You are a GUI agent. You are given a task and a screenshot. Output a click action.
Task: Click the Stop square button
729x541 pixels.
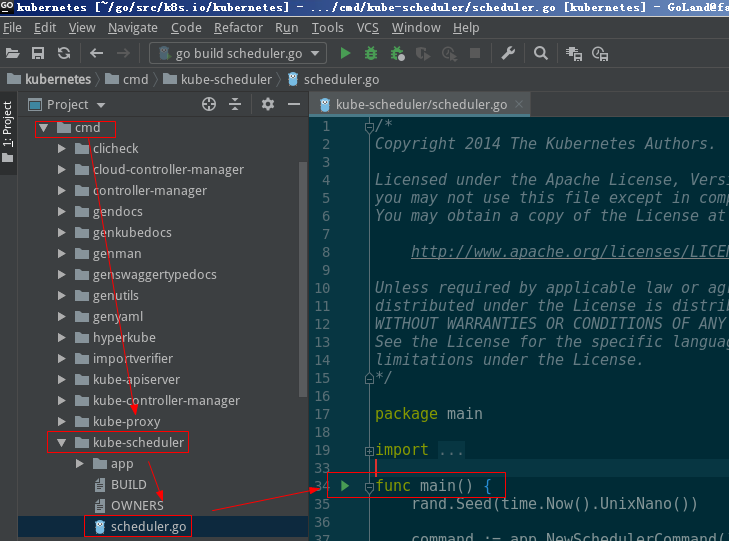(x=475, y=53)
